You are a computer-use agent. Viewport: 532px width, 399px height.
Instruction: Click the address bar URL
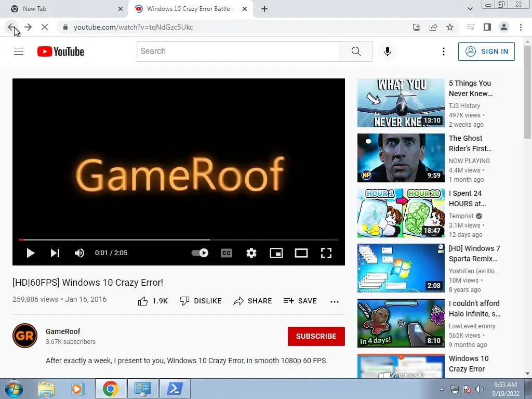click(134, 27)
